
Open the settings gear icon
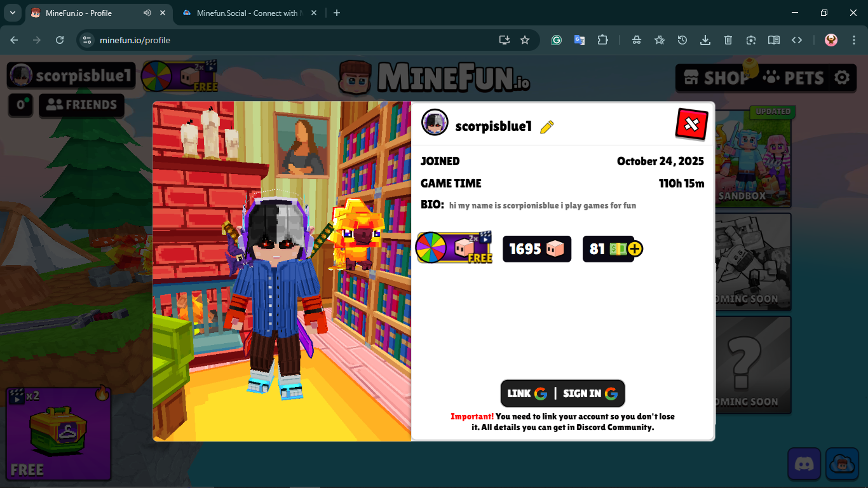(x=842, y=78)
